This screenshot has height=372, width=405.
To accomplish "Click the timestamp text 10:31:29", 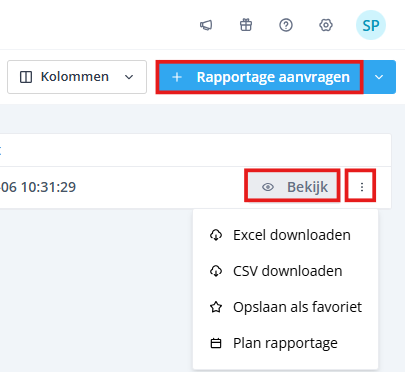I will tap(48, 187).
